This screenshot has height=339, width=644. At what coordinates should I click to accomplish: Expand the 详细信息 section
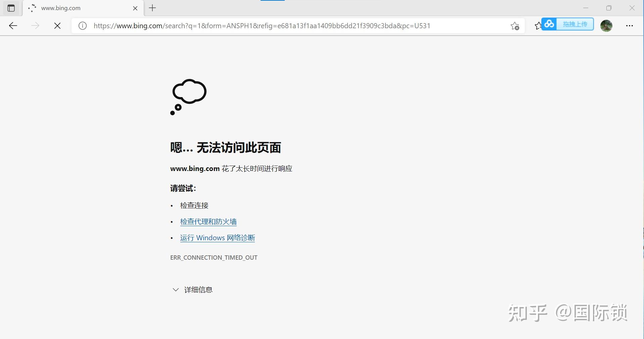coord(192,290)
